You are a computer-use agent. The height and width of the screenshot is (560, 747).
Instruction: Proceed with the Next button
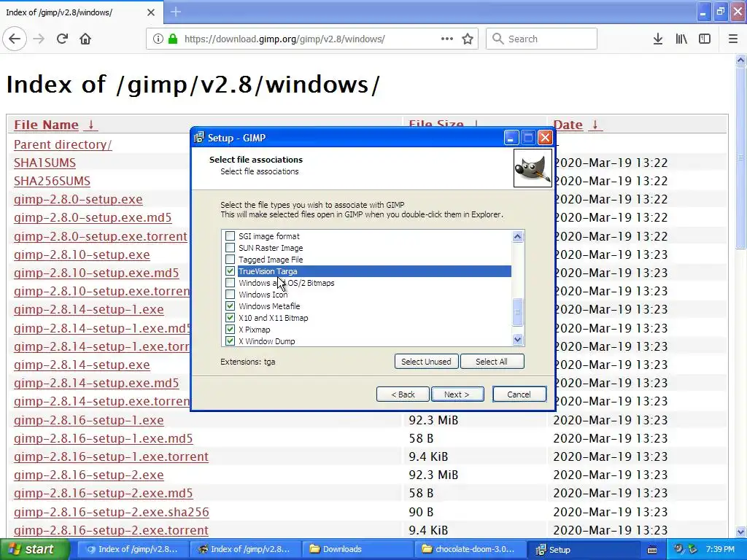pos(457,394)
